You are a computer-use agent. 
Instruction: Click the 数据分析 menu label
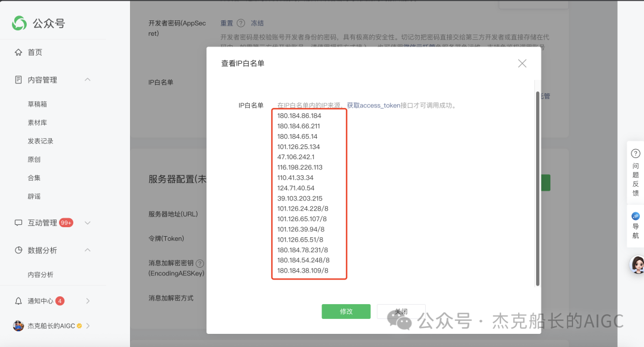coord(42,250)
